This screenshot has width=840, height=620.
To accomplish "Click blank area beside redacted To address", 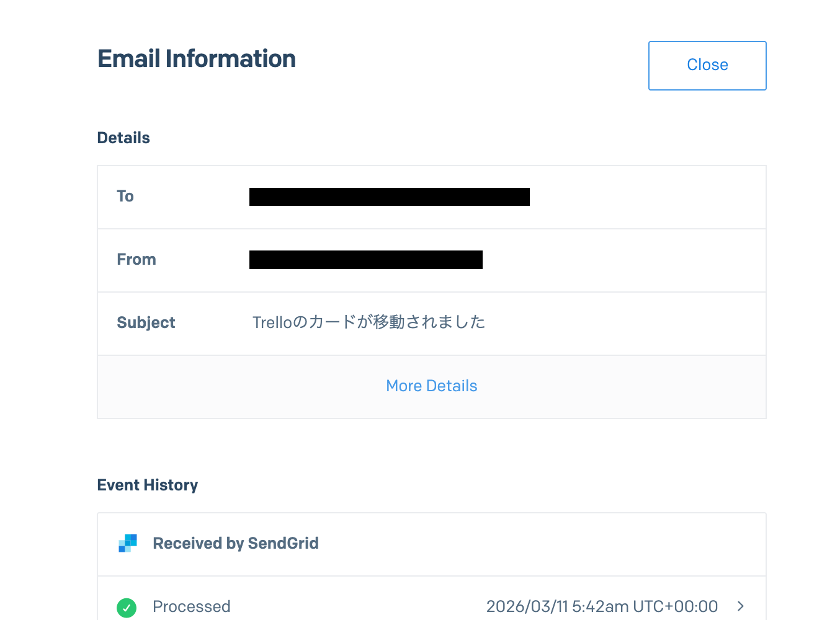I will click(645, 197).
